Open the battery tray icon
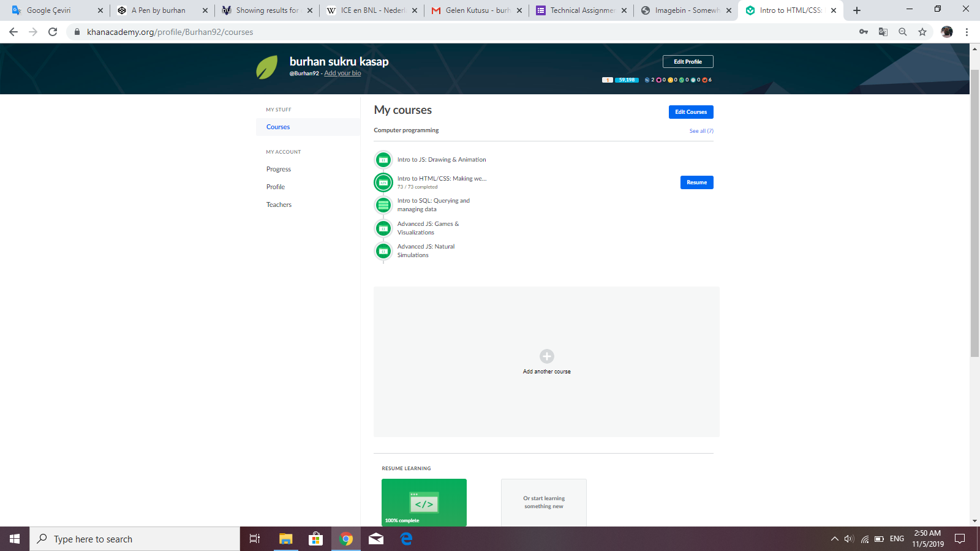Screen dimensions: 980x551 coord(879,539)
